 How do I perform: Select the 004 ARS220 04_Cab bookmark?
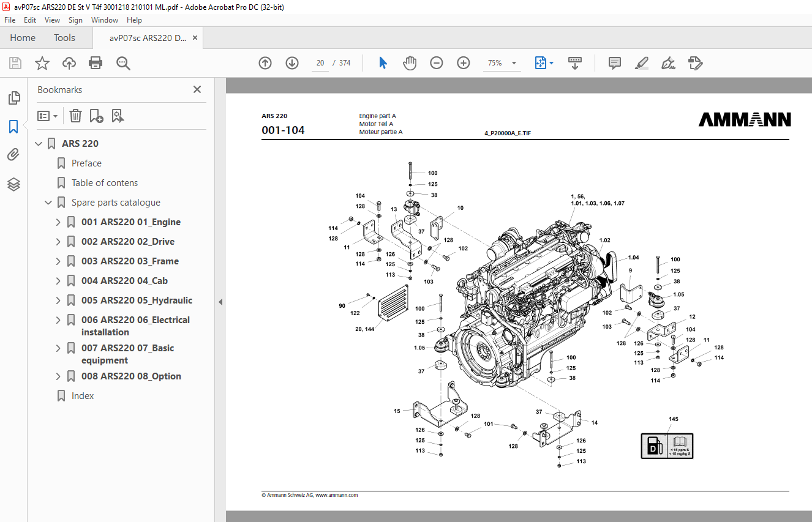(x=124, y=281)
